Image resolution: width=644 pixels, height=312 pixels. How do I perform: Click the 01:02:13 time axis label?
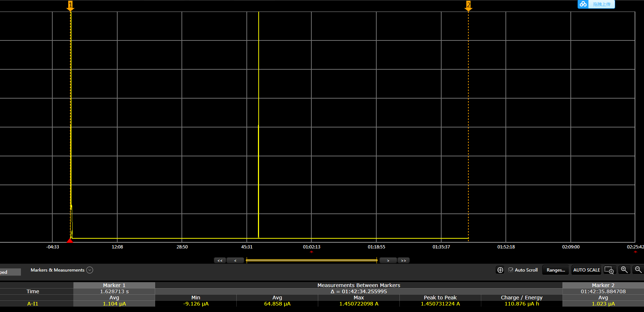click(312, 247)
